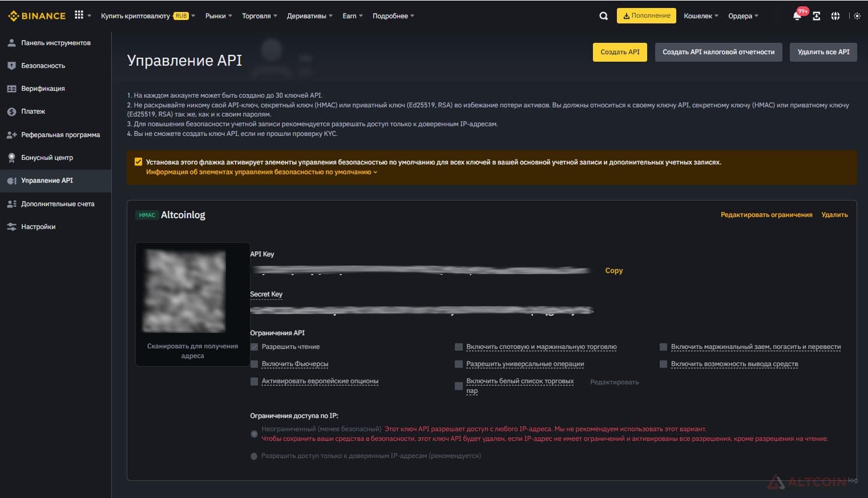
Task: Click the Безопасность shield icon in sidebar
Action: point(11,66)
